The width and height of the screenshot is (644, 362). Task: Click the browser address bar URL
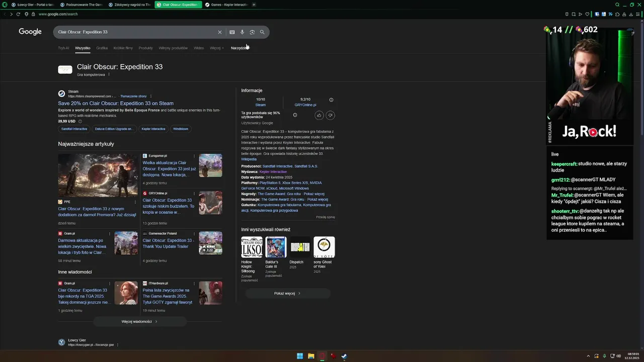(58, 14)
